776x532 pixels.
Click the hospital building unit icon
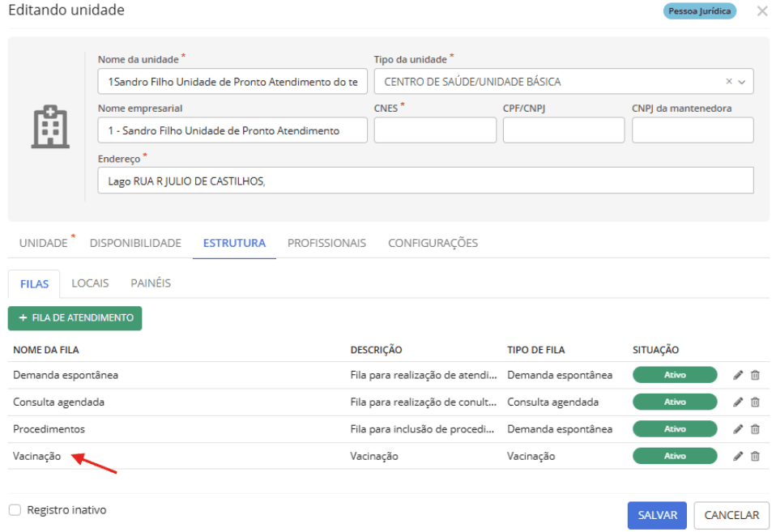(50, 126)
